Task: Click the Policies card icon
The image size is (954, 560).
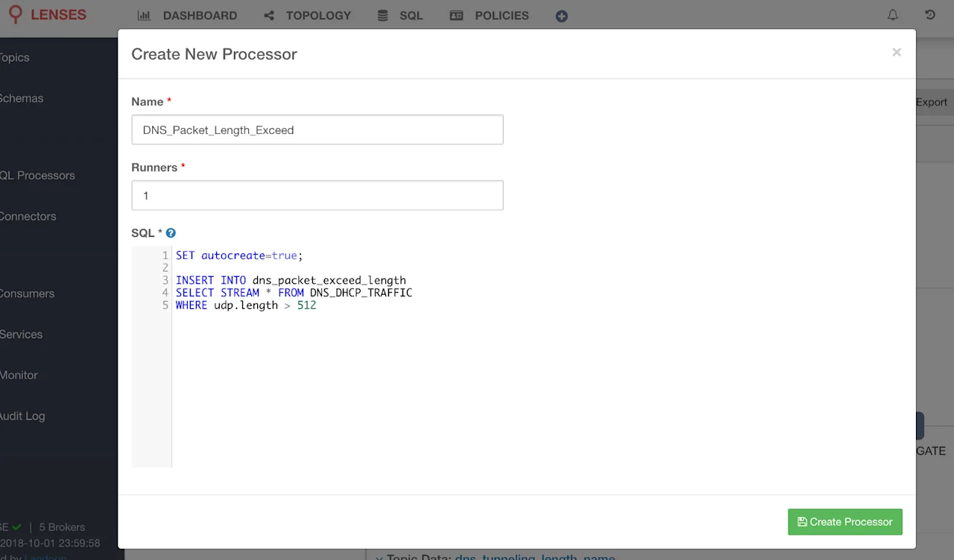Action: [457, 16]
